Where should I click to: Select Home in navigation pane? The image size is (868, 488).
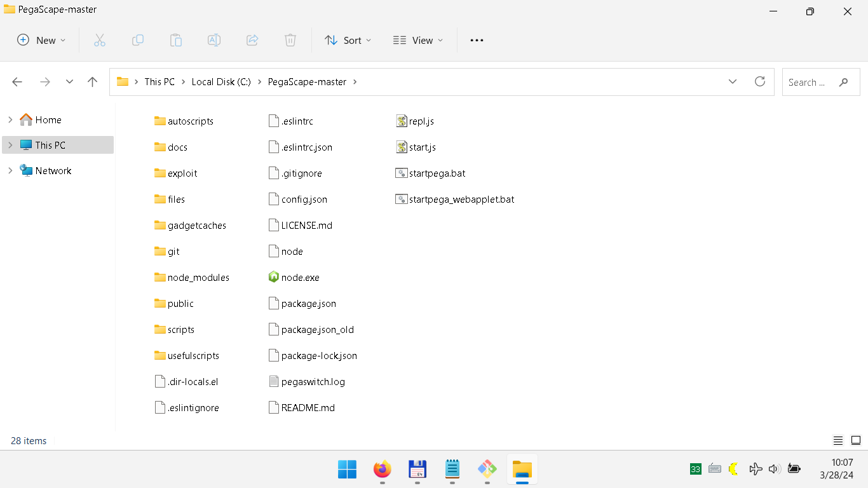(x=48, y=119)
